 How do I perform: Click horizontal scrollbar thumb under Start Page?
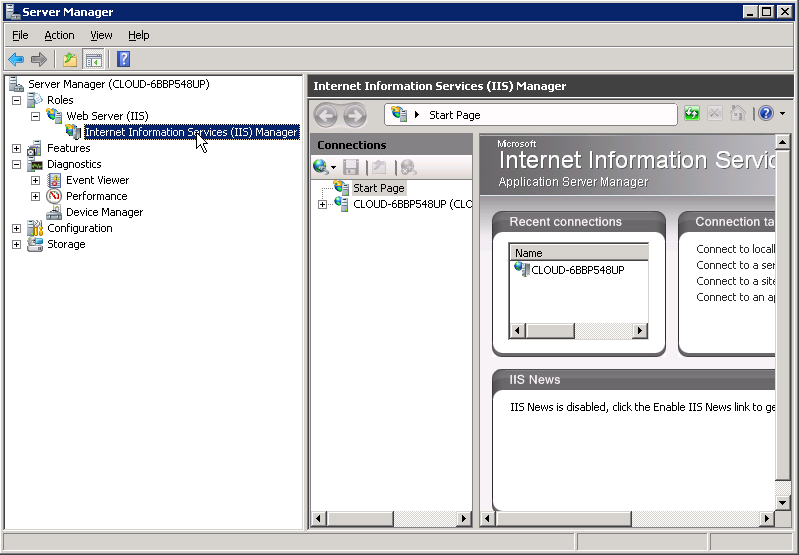point(563,519)
